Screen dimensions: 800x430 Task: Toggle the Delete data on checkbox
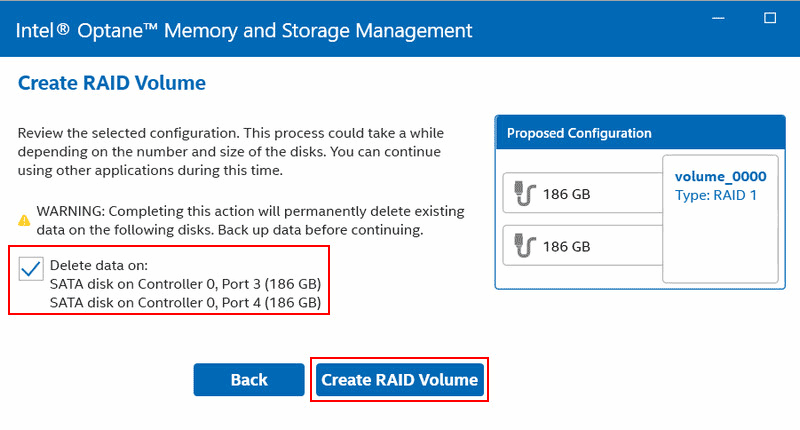tap(31, 268)
